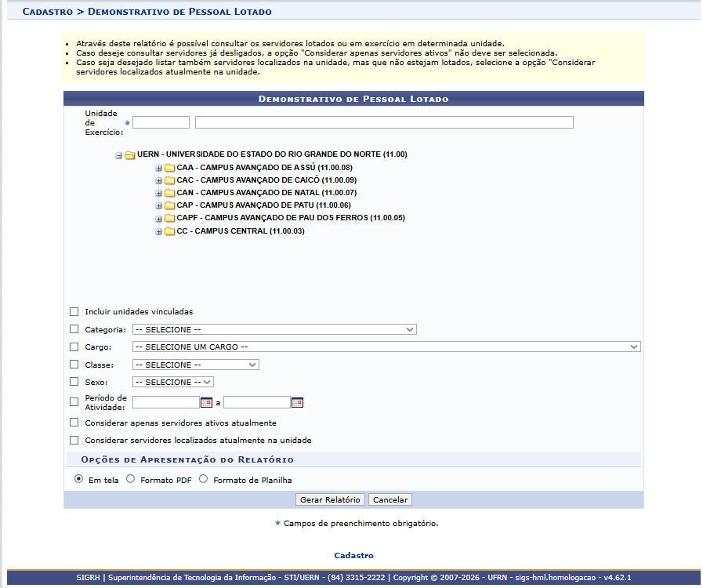Viewport: 703px width, 588px height.
Task: Check Considerar servidores localizados atualmente na unidade
Action: [74, 441]
